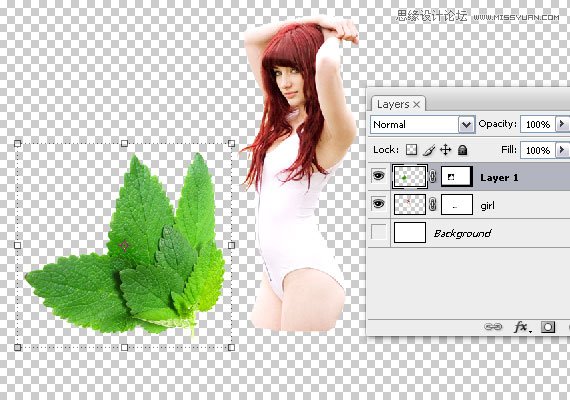
Task: Open layer style fx menu
Action: click(522, 327)
